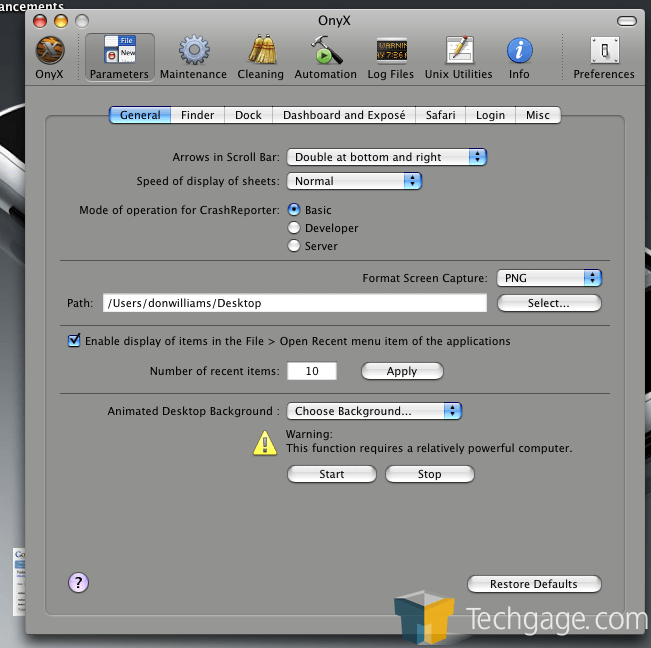
Task: Open the Log Files icon
Action: point(392,50)
